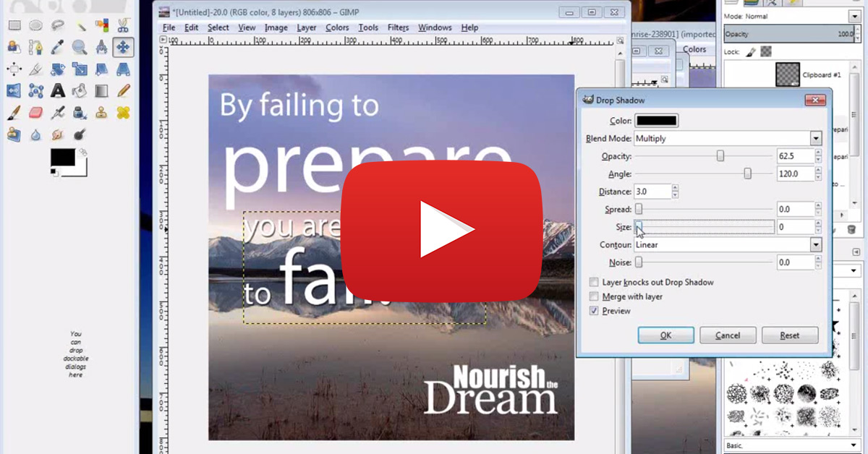Select the Rectangle Select tool

point(13,25)
